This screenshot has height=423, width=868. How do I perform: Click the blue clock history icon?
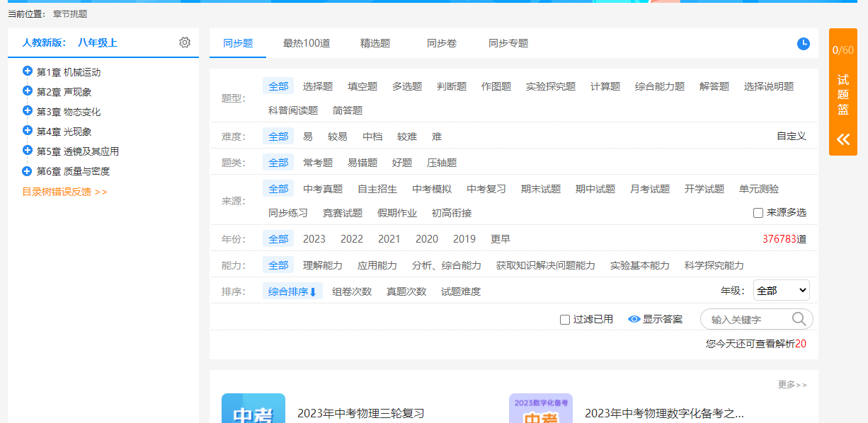(804, 44)
